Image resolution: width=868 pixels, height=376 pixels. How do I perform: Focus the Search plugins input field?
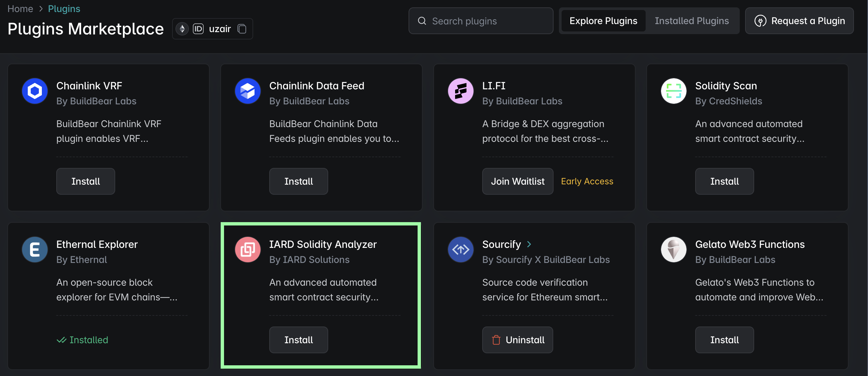click(481, 21)
